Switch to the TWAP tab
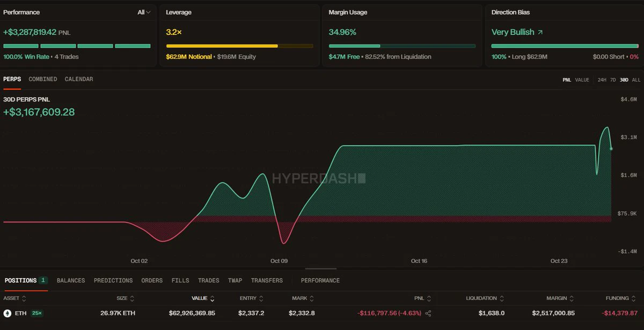The image size is (644, 330). [x=235, y=281]
